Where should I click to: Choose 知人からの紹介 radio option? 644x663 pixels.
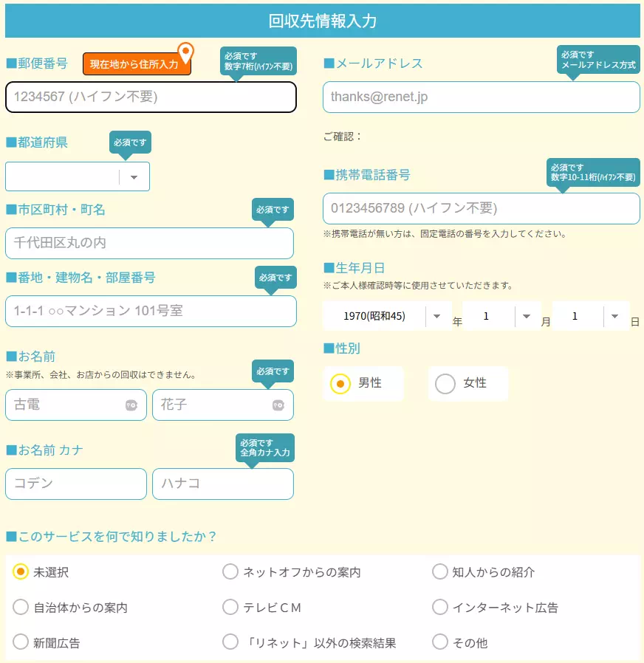point(440,572)
